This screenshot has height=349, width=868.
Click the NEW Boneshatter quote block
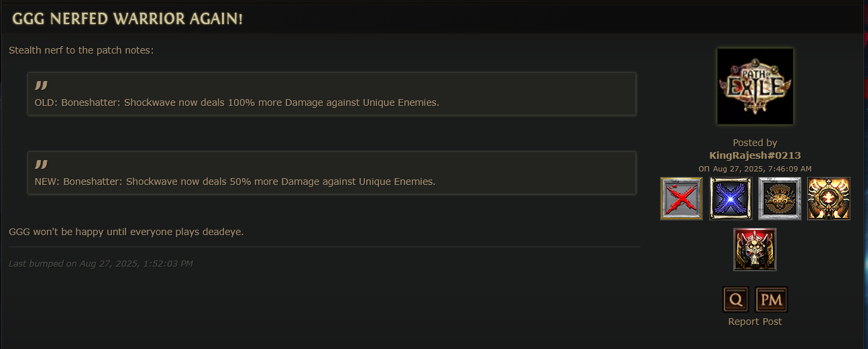tap(332, 173)
